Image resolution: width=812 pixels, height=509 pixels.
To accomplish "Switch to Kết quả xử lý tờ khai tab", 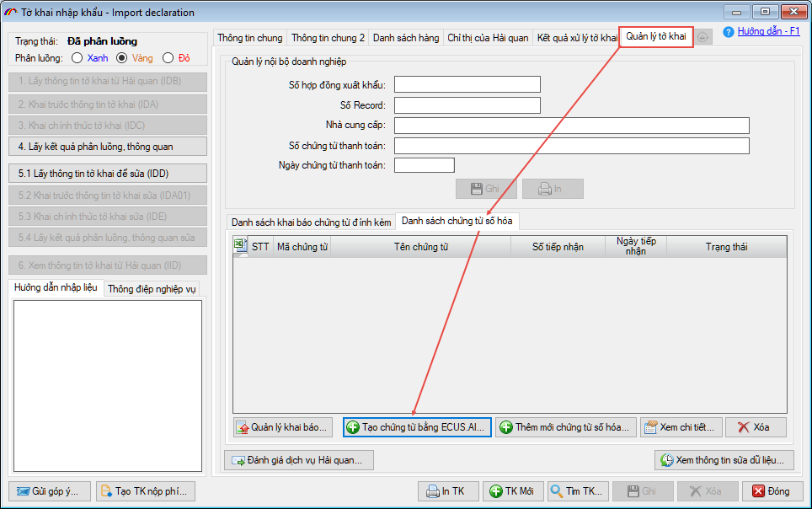I will pyautogui.click(x=577, y=38).
